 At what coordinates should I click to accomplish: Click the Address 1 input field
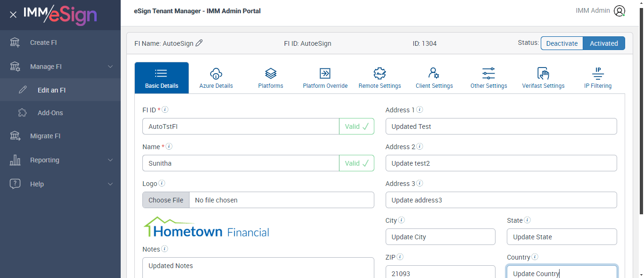click(x=501, y=126)
